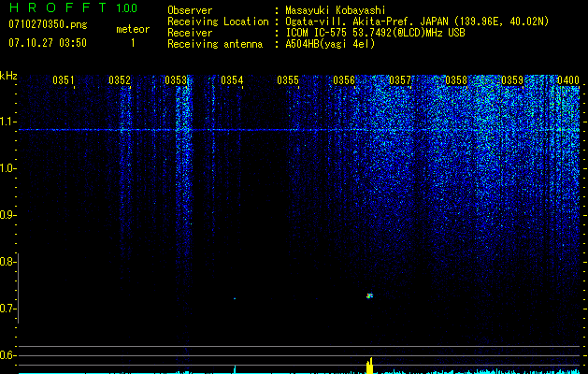Click the 0.6 frequency axis label

coord(7,355)
